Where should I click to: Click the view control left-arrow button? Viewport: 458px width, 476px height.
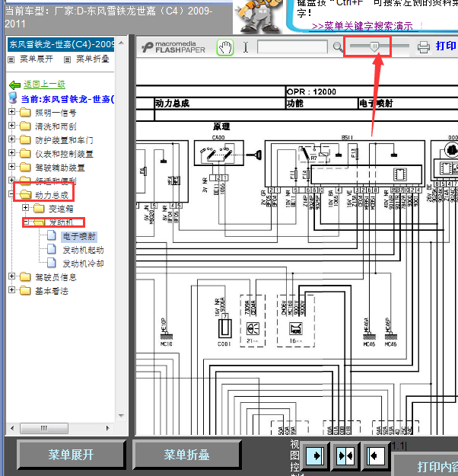tap(375, 455)
